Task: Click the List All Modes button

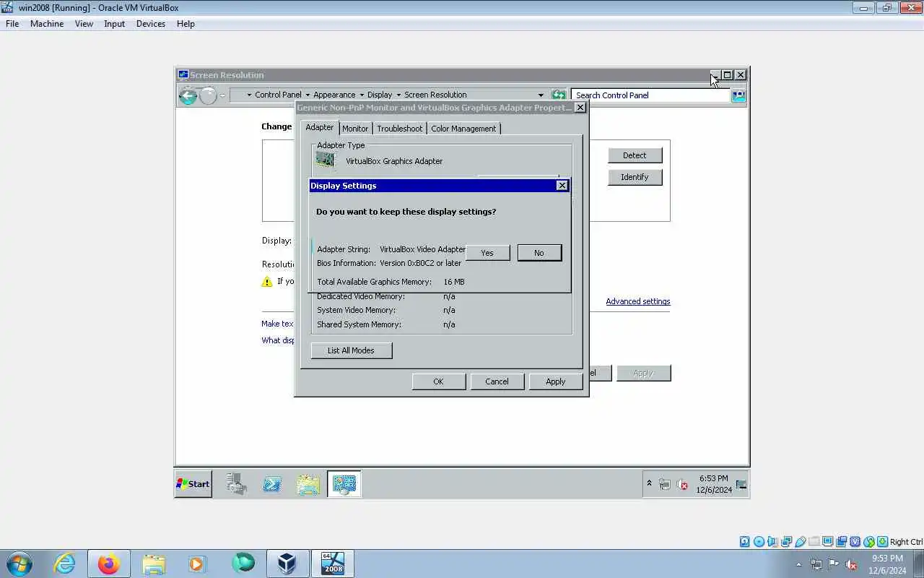Action: (x=351, y=350)
